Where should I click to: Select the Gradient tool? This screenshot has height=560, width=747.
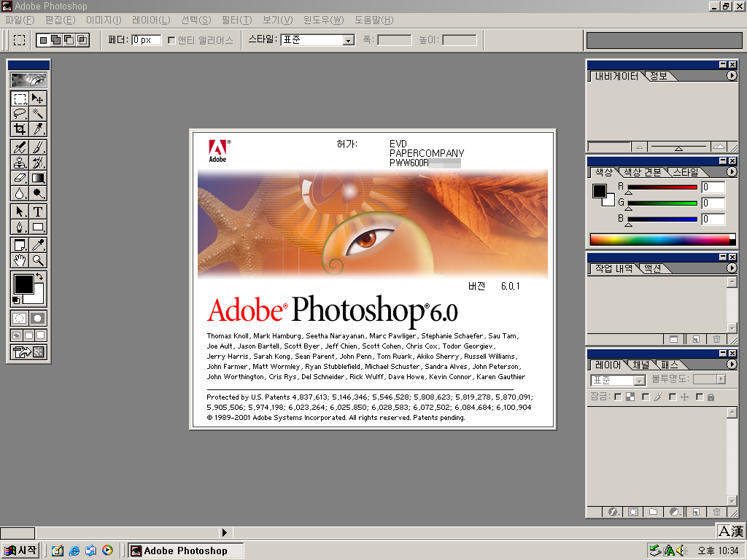[x=38, y=178]
